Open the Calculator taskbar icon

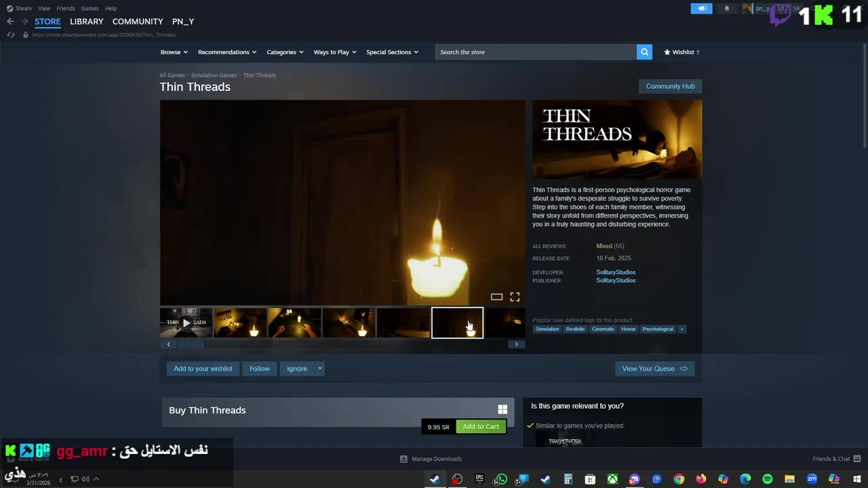click(568, 479)
